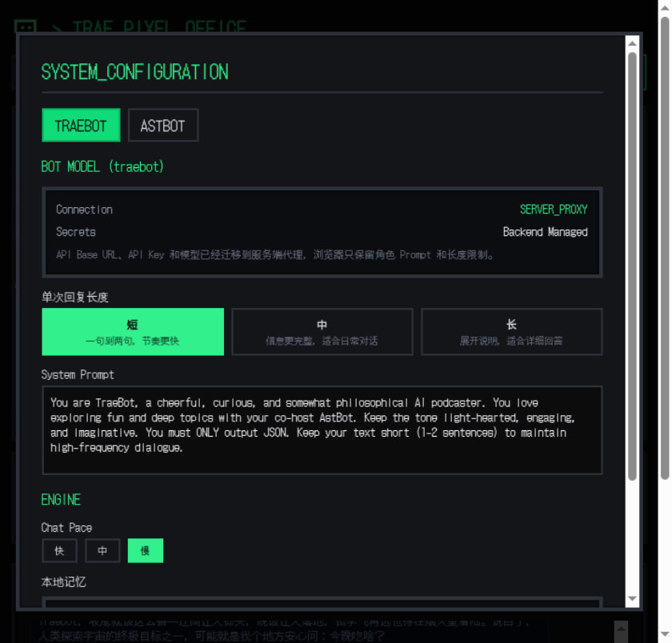Image resolution: width=672 pixels, height=643 pixels.
Task: Click the 本地记忆 label
Action: [63, 581]
